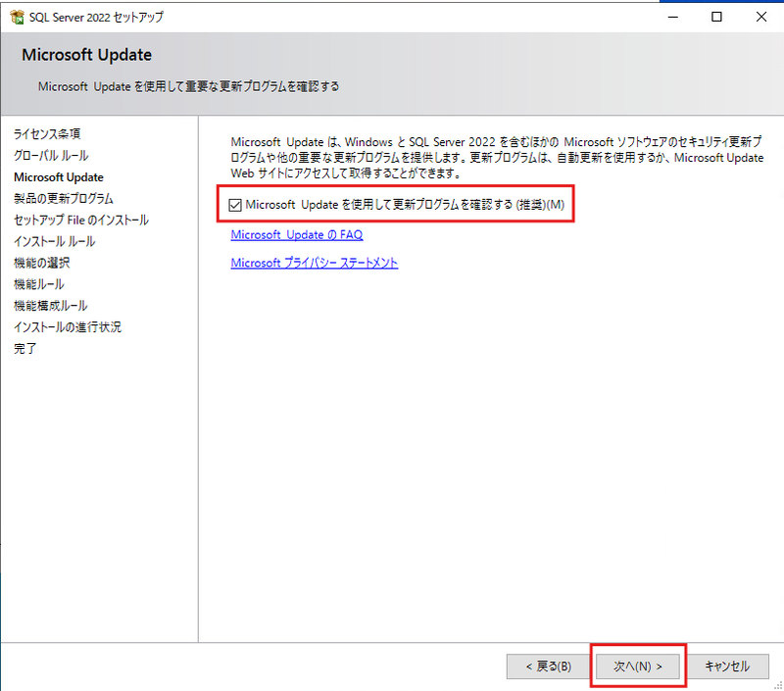Image resolution: width=784 pixels, height=691 pixels.
Task: Select the インストール ルール step
Action: tap(54, 241)
